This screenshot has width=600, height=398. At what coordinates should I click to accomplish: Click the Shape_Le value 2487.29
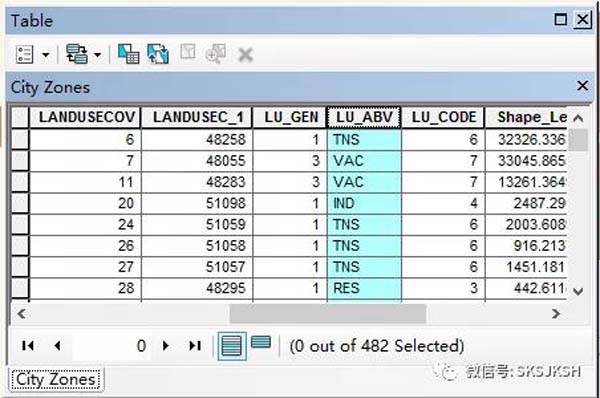pos(526,203)
